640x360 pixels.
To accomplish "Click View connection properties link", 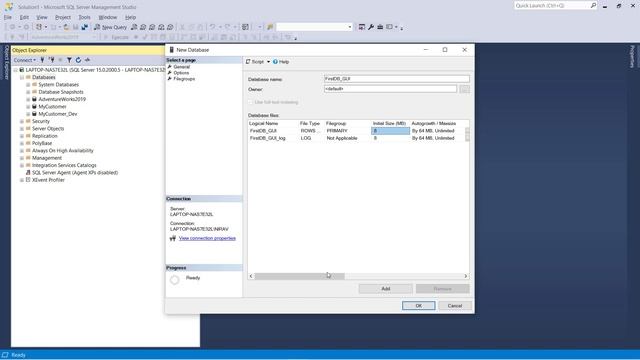I will click(x=207, y=238).
